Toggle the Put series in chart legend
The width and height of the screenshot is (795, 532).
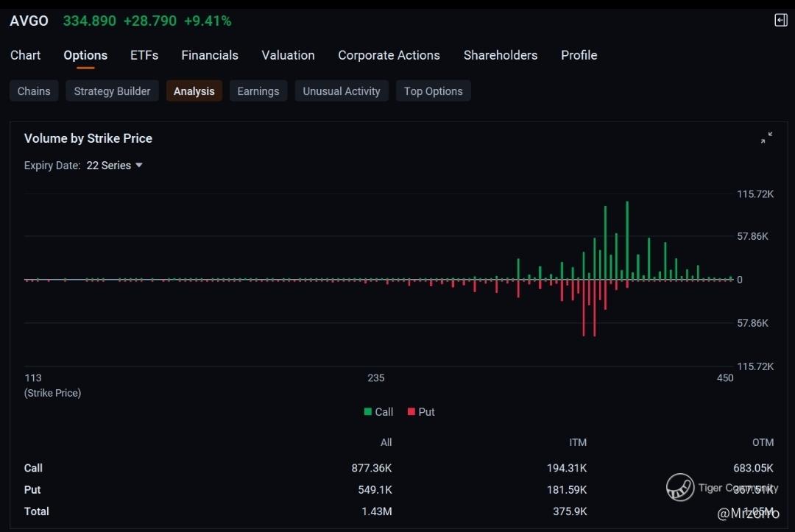point(420,412)
